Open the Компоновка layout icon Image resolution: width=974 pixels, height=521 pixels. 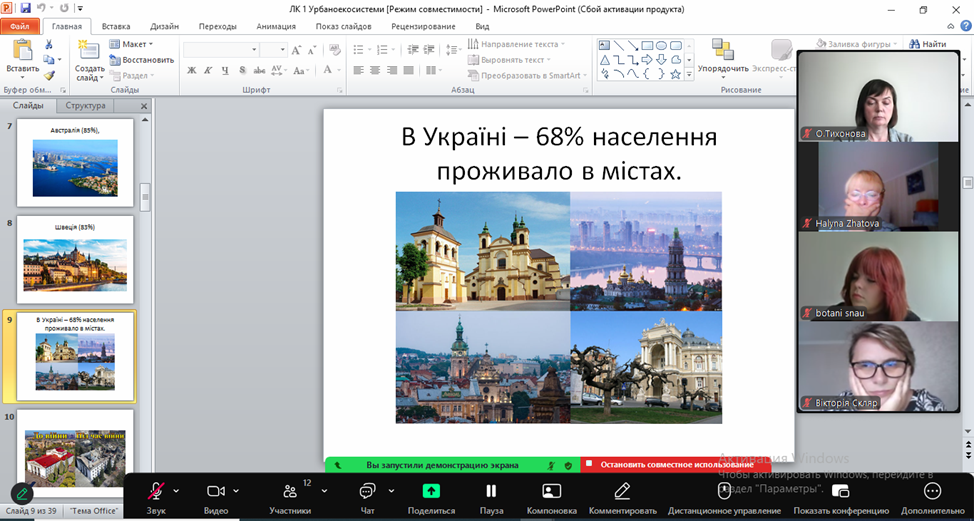[x=551, y=491]
